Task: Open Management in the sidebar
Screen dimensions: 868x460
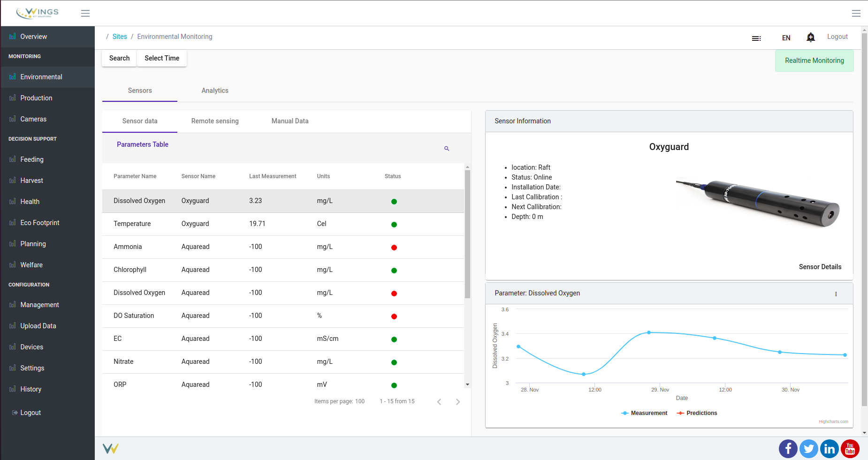Action: 48,305
